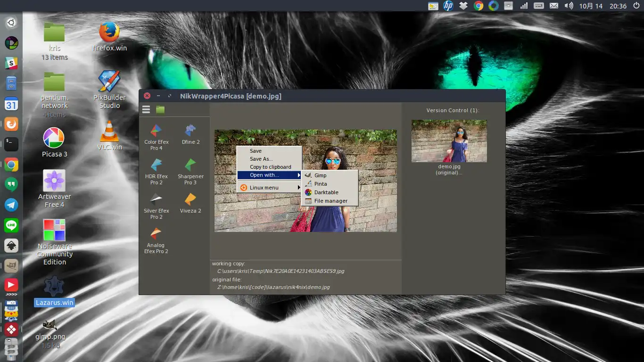Open the keyboard indicator in top panel
The width and height of the screenshot is (644, 362).
click(x=539, y=6)
